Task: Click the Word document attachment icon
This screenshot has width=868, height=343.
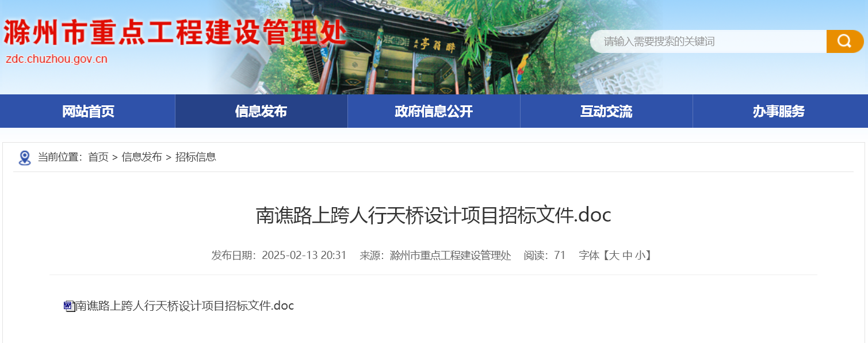Action: pyautogui.click(x=69, y=306)
